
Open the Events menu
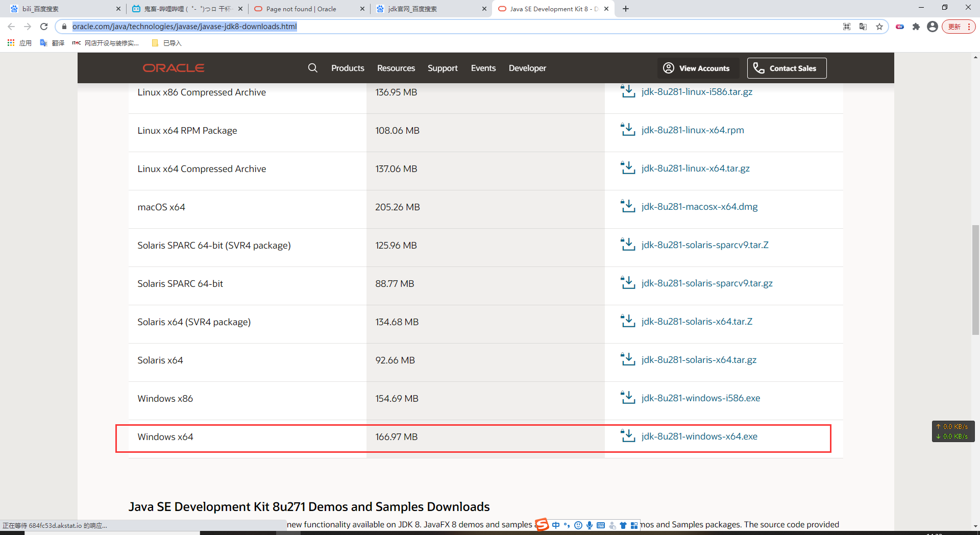pyautogui.click(x=483, y=68)
